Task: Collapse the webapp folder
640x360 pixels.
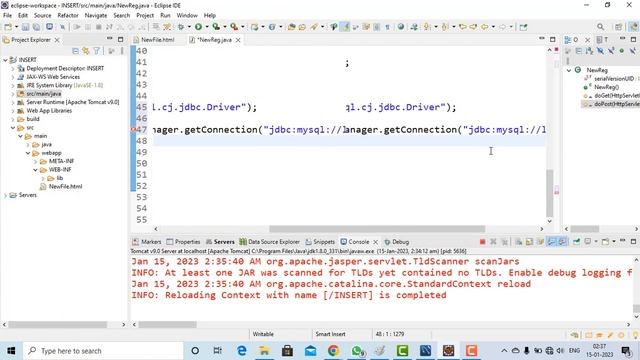Action: pyautogui.click(x=28, y=153)
